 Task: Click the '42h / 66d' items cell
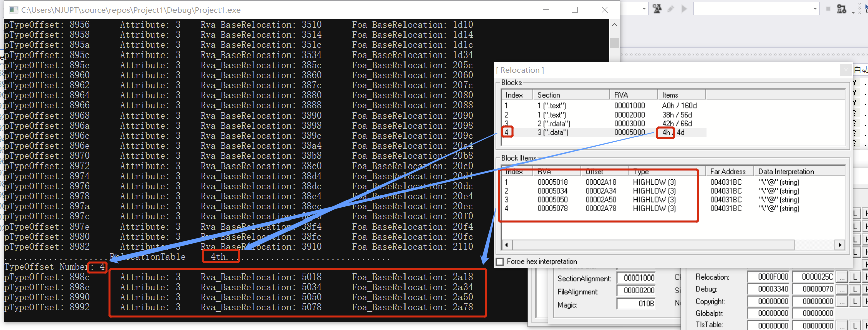[677, 124]
